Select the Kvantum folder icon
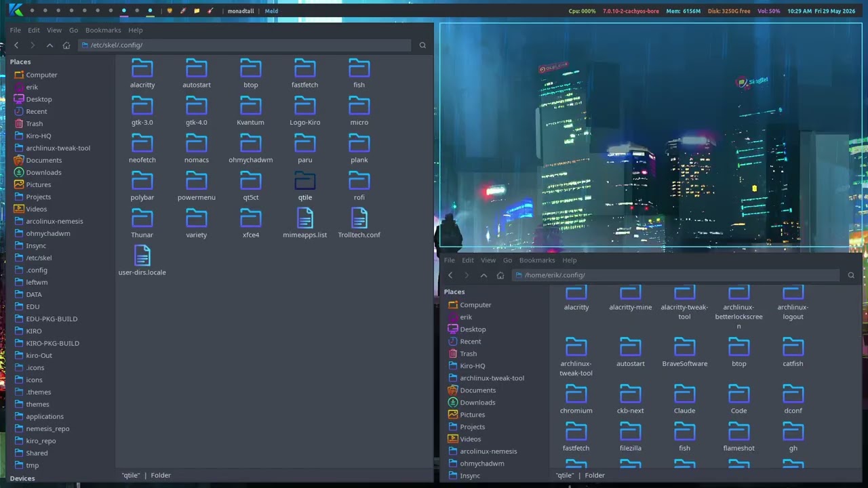This screenshot has width=868, height=488. pos(251,106)
